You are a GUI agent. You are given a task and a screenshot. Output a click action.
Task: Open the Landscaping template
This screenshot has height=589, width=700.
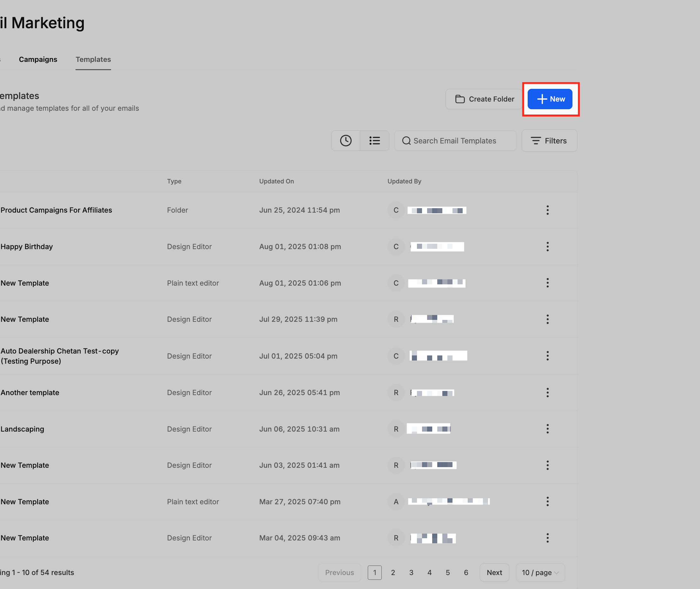pos(22,429)
